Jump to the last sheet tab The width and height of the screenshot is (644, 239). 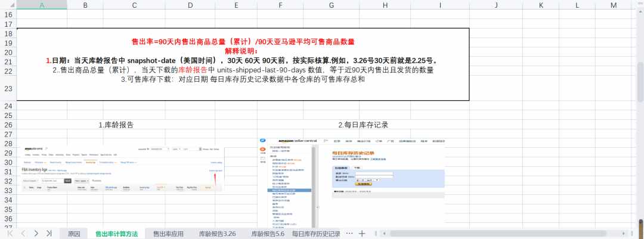click(49, 233)
